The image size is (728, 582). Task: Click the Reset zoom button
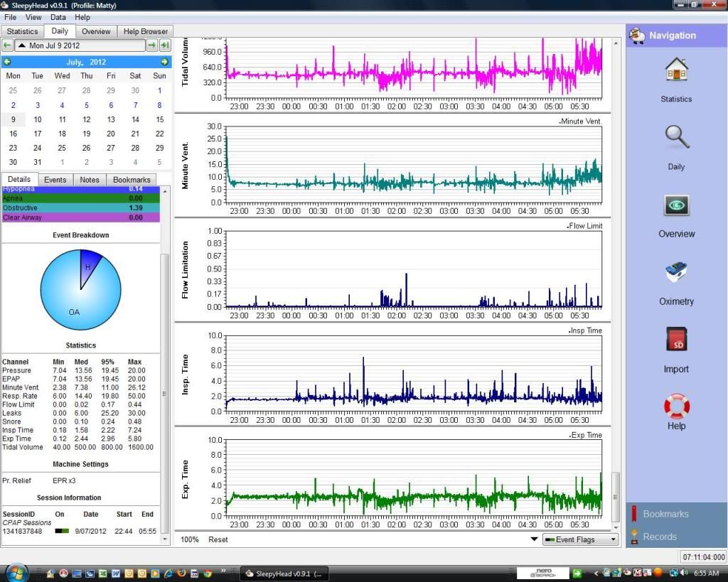pyautogui.click(x=218, y=539)
